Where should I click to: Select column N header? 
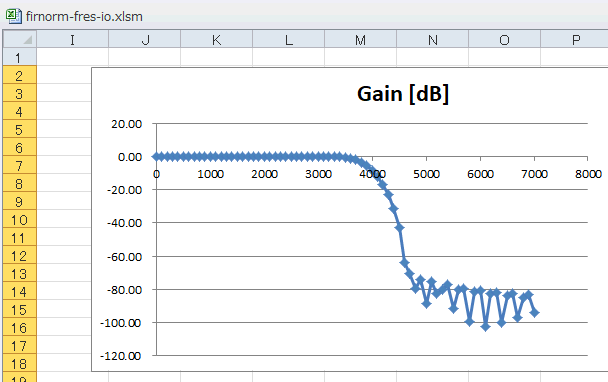pyautogui.click(x=433, y=40)
